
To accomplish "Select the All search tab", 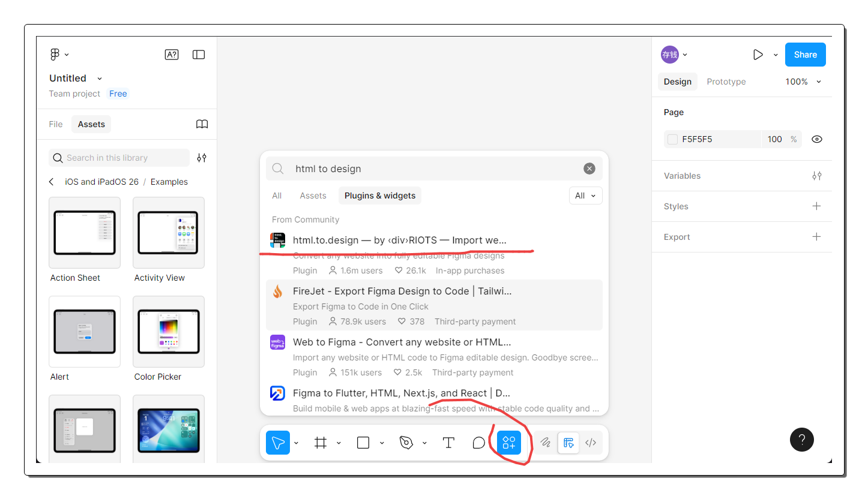I will (277, 196).
